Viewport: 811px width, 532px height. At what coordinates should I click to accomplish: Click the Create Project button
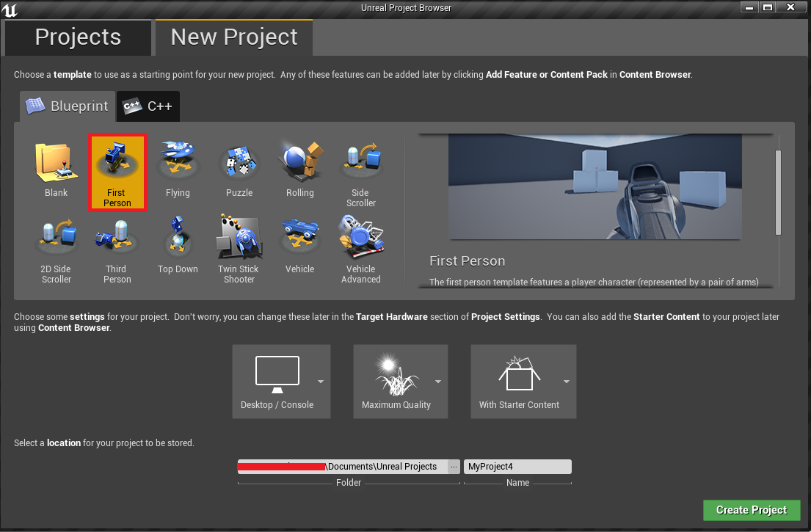752,510
